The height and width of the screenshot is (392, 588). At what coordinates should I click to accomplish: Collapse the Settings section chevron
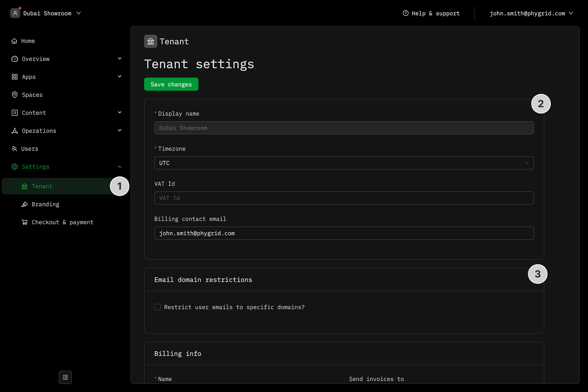(120, 167)
